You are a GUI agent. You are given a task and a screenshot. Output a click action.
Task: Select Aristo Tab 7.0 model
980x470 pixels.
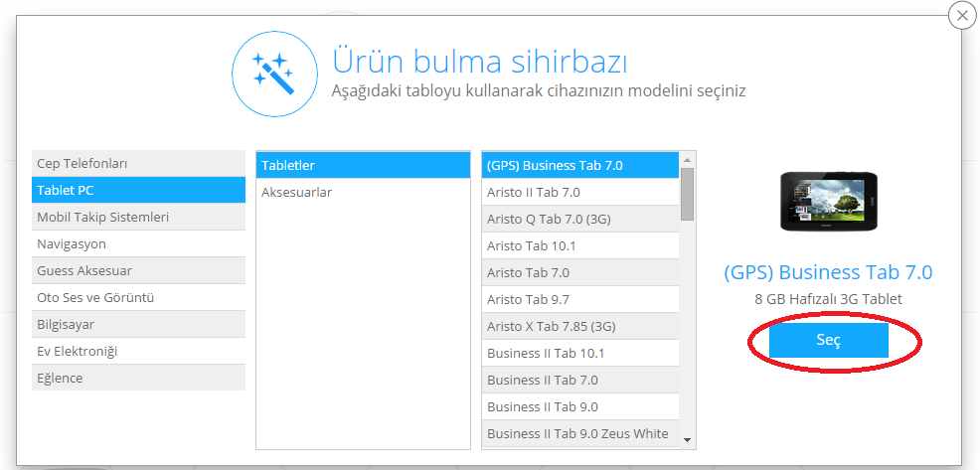580,273
